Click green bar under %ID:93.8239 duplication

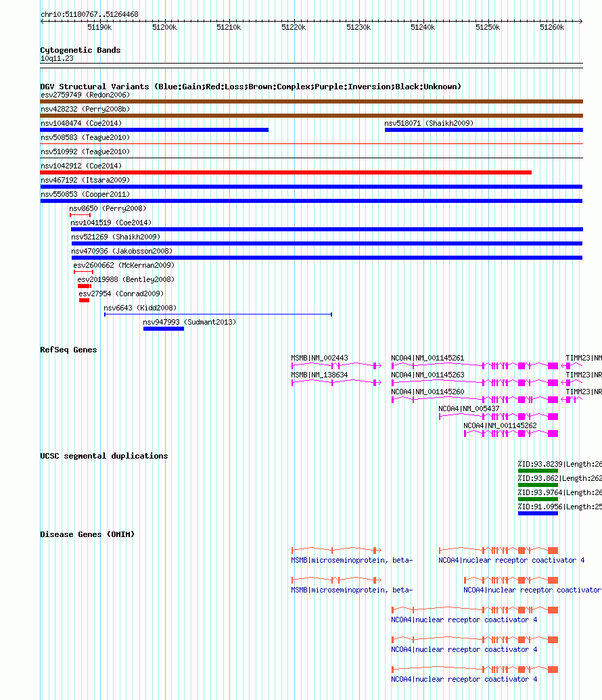tap(538, 471)
